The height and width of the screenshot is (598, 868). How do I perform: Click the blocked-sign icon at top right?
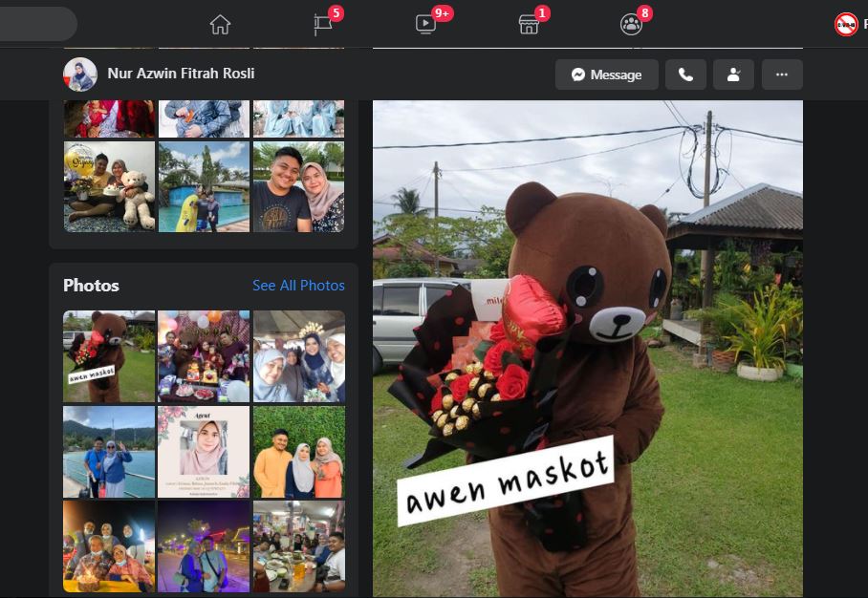pos(846,24)
